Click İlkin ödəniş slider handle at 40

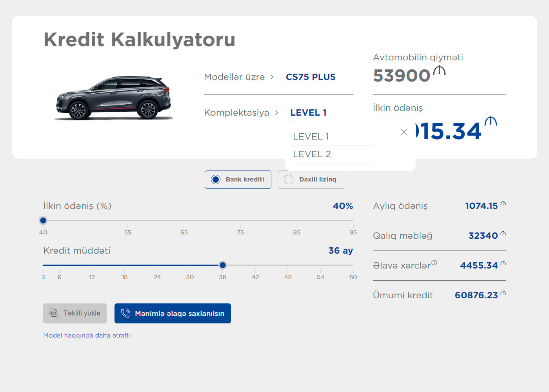(43, 221)
